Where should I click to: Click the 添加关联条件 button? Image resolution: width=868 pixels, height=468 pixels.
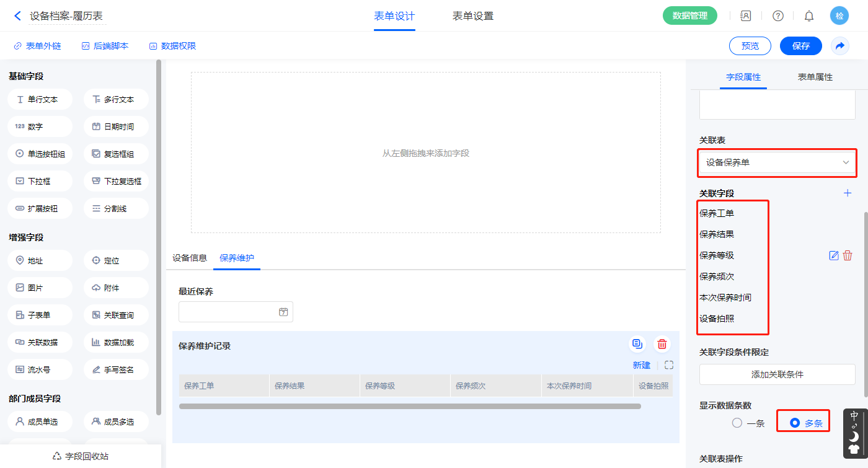pyautogui.click(x=777, y=374)
